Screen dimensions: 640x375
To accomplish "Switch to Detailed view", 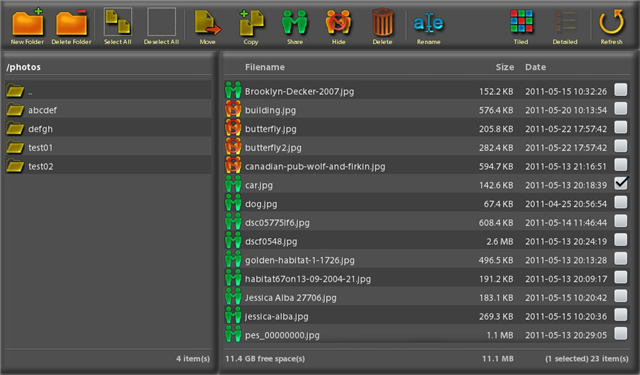I will click(x=565, y=22).
